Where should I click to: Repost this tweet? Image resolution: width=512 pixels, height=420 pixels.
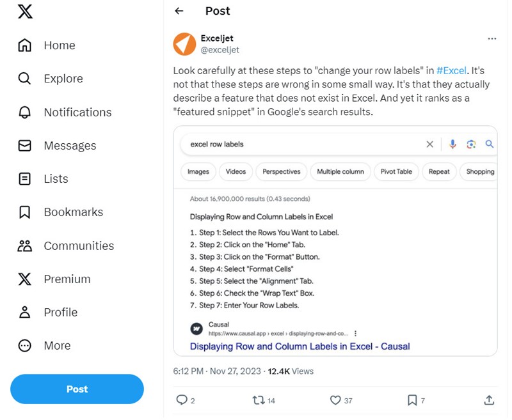pos(258,400)
